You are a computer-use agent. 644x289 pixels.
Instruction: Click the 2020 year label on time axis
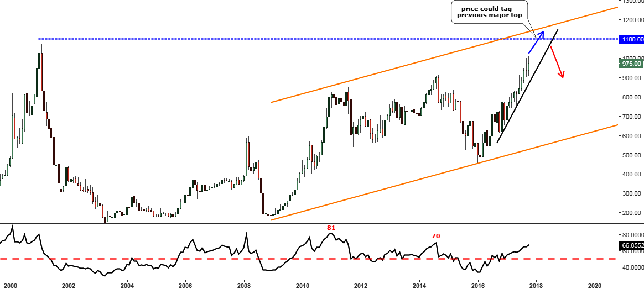point(594,286)
